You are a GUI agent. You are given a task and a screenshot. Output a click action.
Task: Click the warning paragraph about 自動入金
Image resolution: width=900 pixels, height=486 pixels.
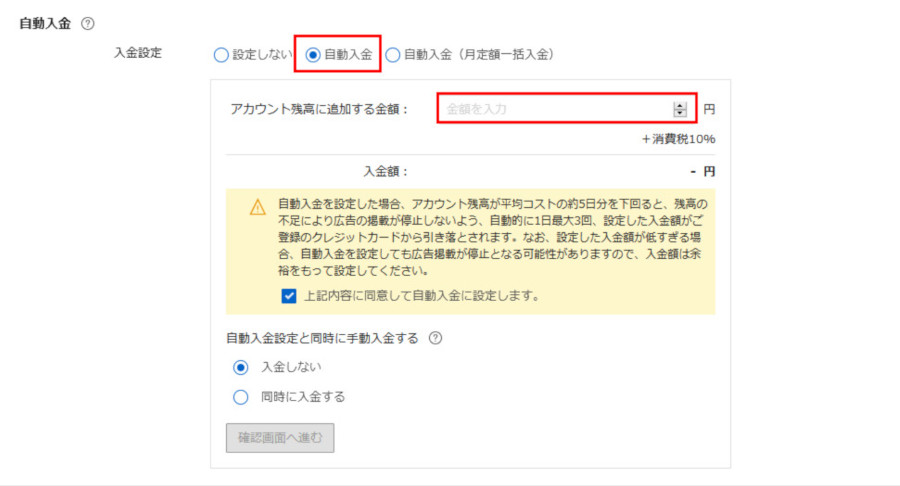(492, 237)
